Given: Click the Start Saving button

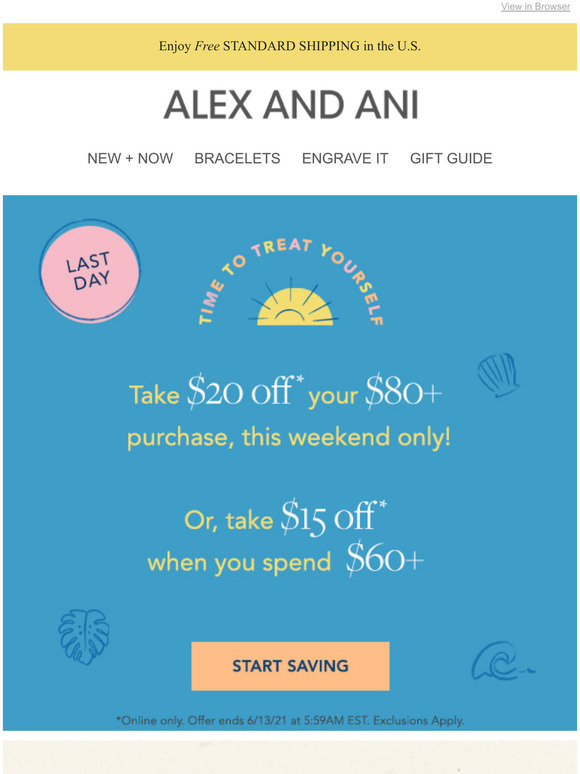Looking at the screenshot, I should pos(290,666).
